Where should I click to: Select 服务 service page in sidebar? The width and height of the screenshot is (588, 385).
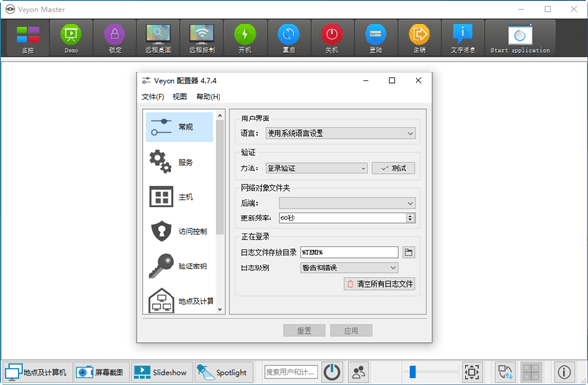click(x=179, y=162)
